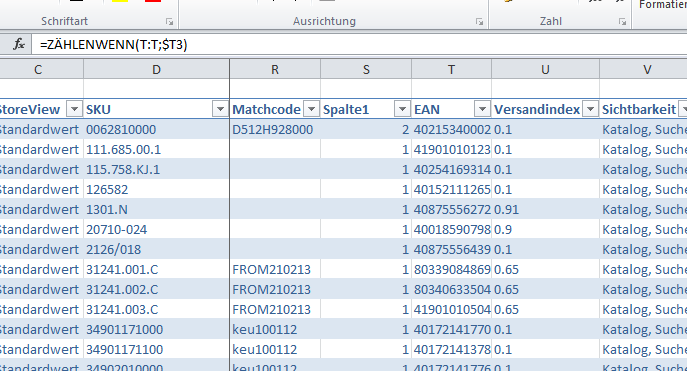Open the Zahl dialog launcher

(x=622, y=21)
